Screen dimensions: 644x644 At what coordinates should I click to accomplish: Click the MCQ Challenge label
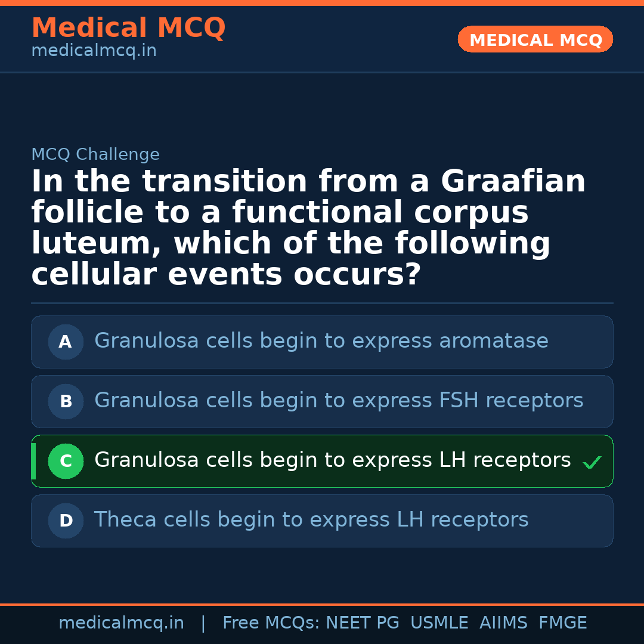tap(95, 154)
